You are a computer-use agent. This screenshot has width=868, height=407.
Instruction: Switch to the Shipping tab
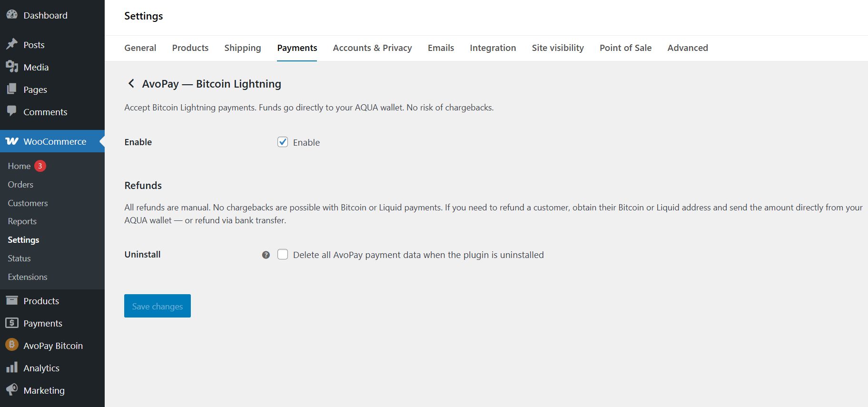243,48
